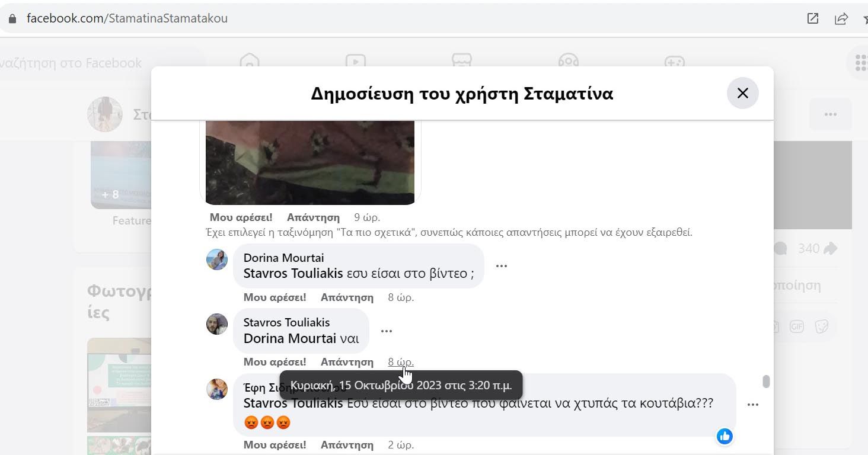Click Dorina Mourtai author name
The width and height of the screenshot is (868, 455).
click(x=283, y=258)
